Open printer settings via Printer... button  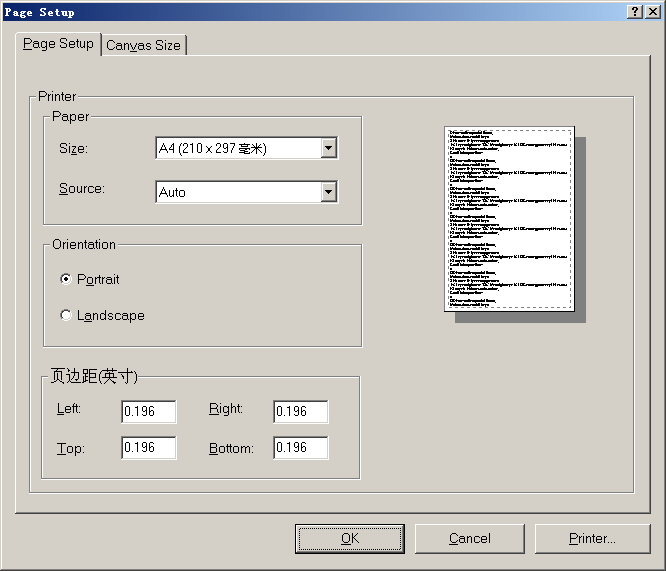pyautogui.click(x=592, y=538)
